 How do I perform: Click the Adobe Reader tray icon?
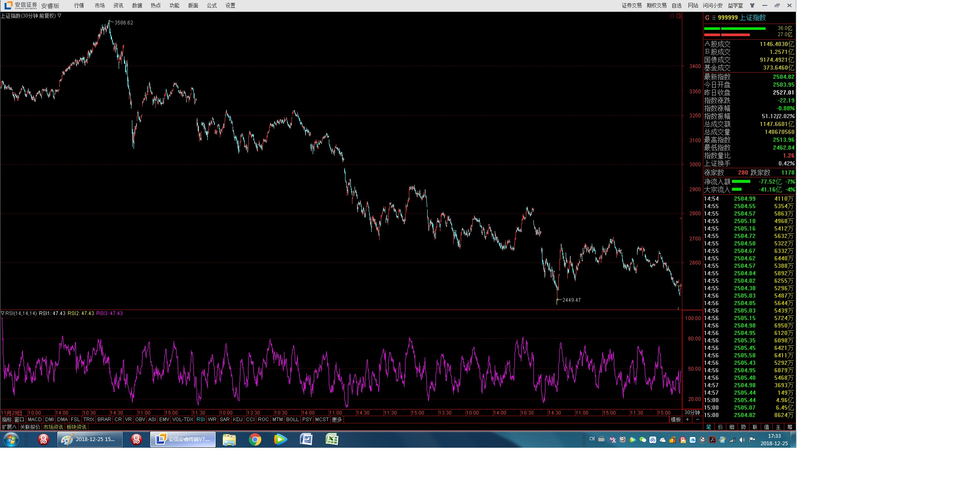pyautogui.click(x=712, y=440)
